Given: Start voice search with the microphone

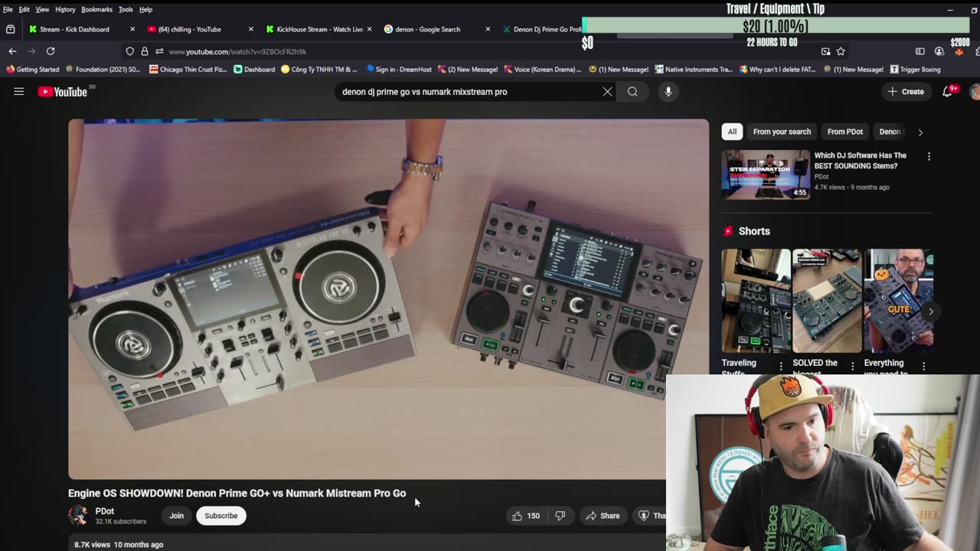Looking at the screenshot, I should (668, 92).
